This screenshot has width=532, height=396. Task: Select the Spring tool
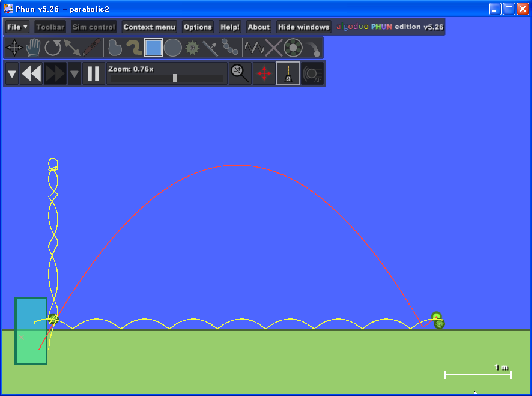click(x=254, y=48)
